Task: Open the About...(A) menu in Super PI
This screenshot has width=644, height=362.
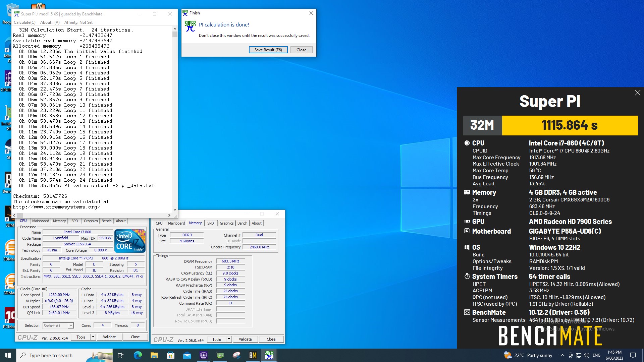Action: [x=50, y=22]
